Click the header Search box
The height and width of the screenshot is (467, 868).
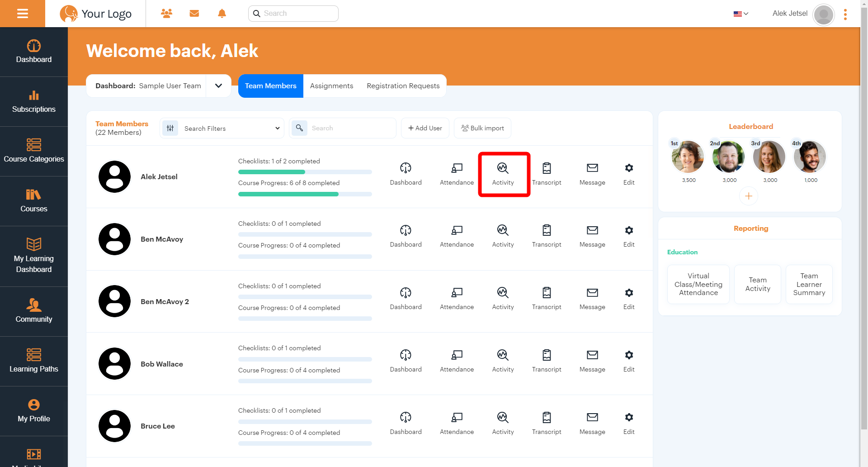pos(293,14)
